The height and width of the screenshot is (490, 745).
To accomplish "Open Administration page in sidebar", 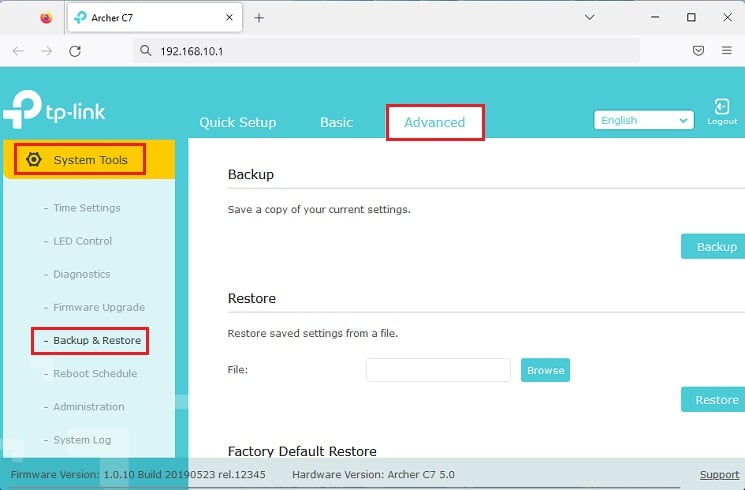I will 89,407.
